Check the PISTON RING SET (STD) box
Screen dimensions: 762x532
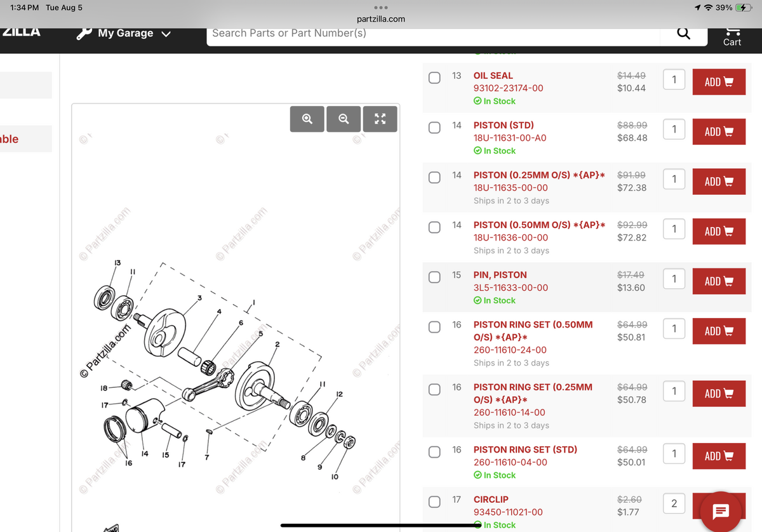point(434,452)
